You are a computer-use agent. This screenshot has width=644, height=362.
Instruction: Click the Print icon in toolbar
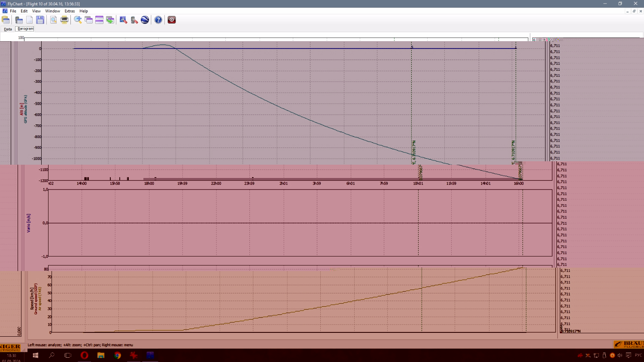point(64,20)
